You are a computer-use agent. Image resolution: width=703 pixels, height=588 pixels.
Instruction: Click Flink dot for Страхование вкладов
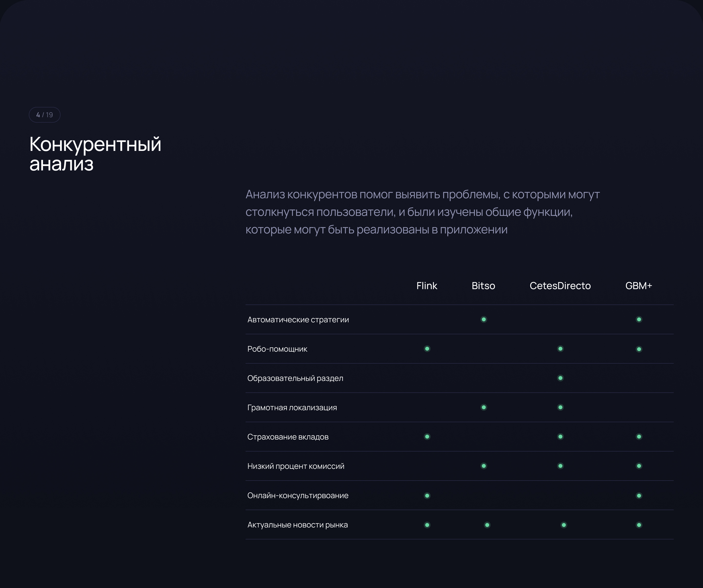427,437
